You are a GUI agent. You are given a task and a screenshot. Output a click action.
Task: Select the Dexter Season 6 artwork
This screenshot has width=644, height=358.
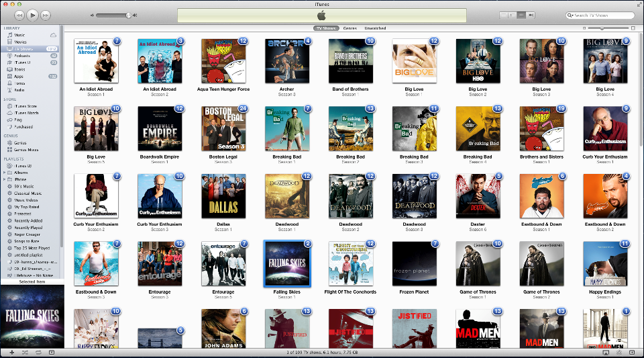[478, 196]
